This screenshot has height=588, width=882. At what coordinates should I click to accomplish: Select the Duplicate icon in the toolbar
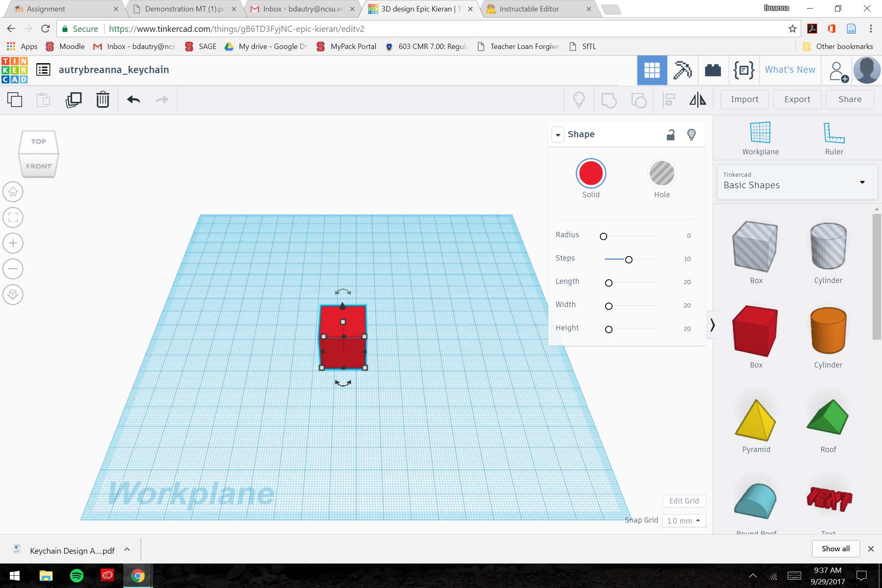coord(73,99)
